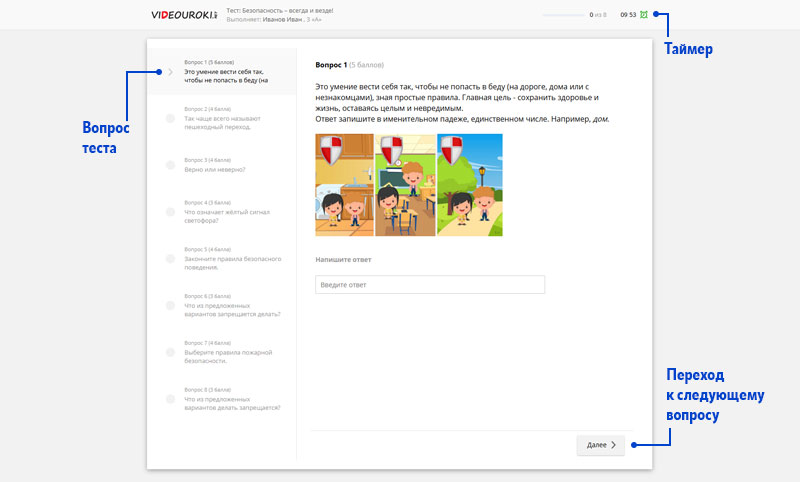The image size is (800, 482).
Task: Click the status circle beside Вопрос 4
Action: (x=170, y=212)
